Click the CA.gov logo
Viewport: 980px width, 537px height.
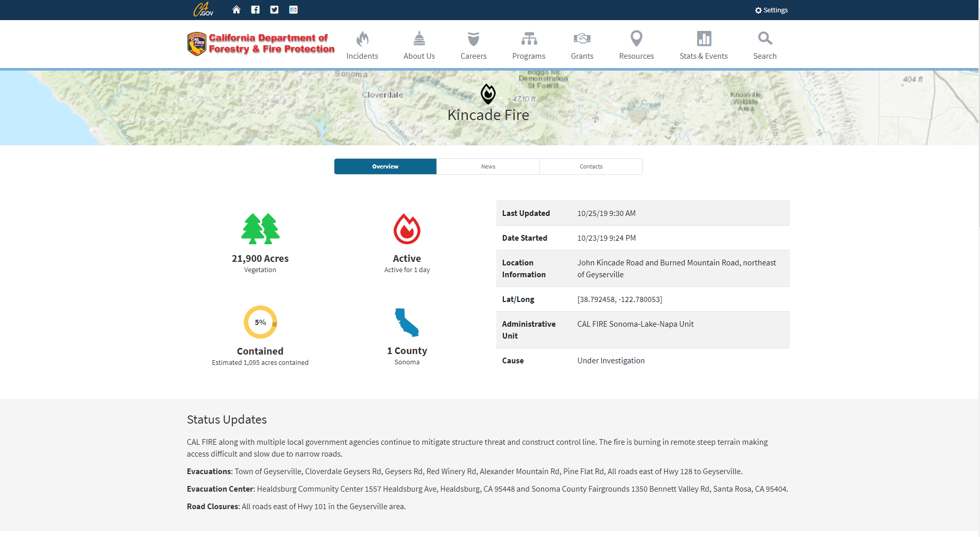(203, 10)
